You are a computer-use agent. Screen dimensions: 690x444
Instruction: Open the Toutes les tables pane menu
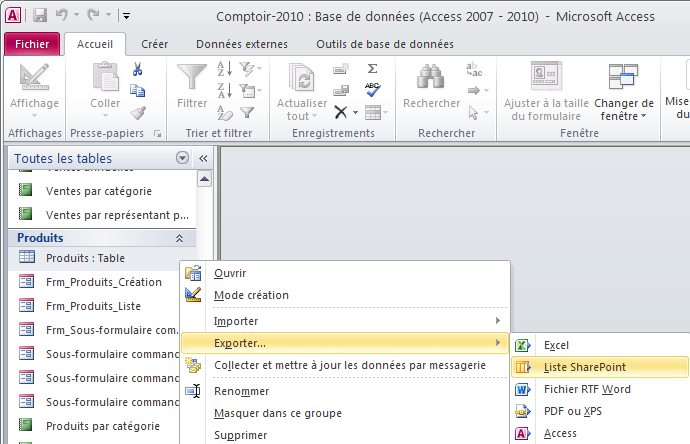coord(182,158)
